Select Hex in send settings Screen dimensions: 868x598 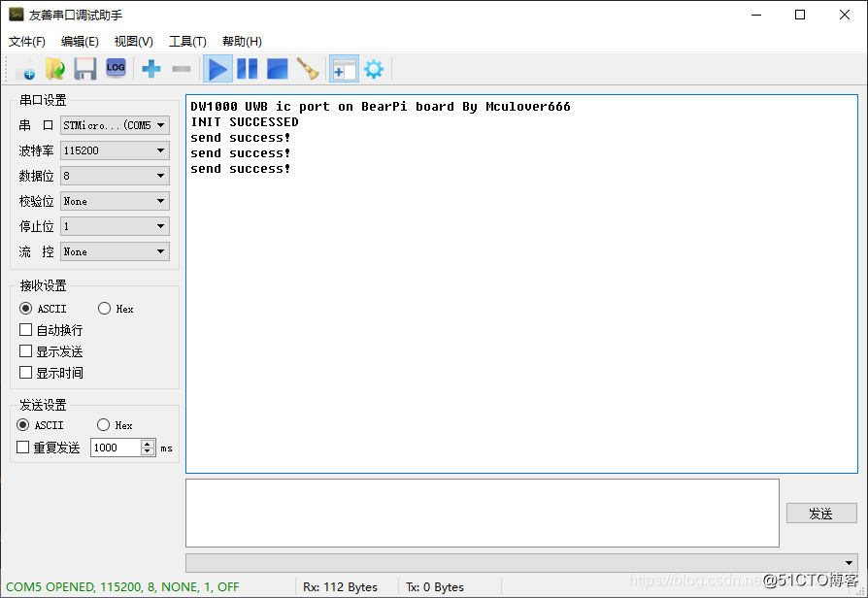coord(115,425)
